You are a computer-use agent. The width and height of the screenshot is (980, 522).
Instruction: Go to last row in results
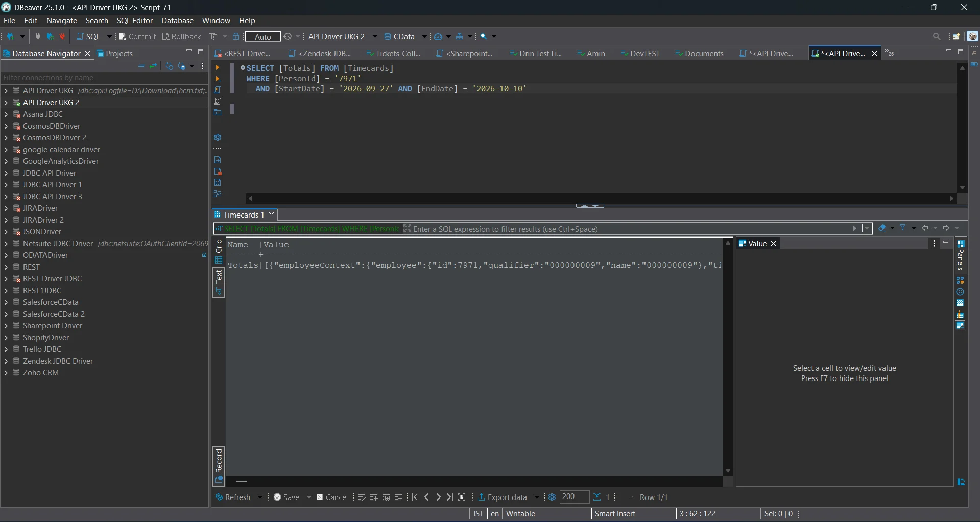coord(449,497)
